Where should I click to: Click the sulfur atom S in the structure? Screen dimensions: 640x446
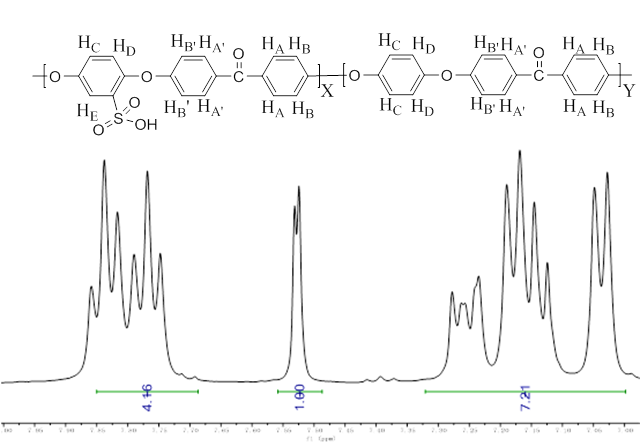point(118,118)
